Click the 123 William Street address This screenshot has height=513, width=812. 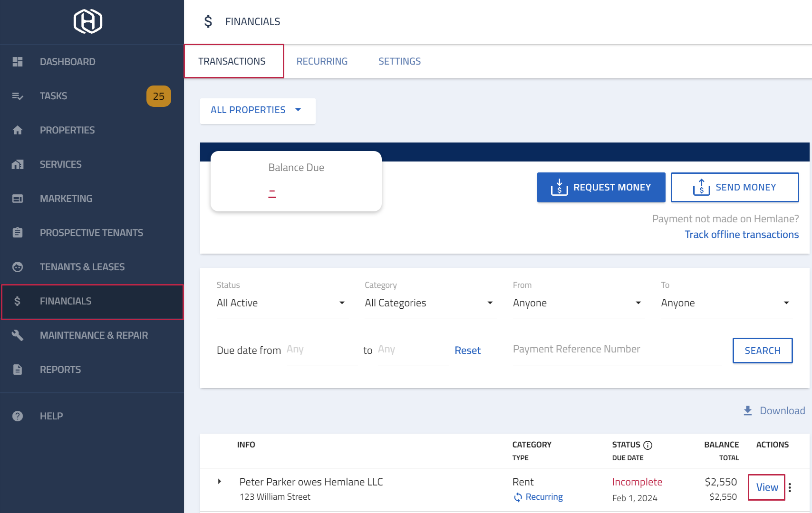(275, 497)
